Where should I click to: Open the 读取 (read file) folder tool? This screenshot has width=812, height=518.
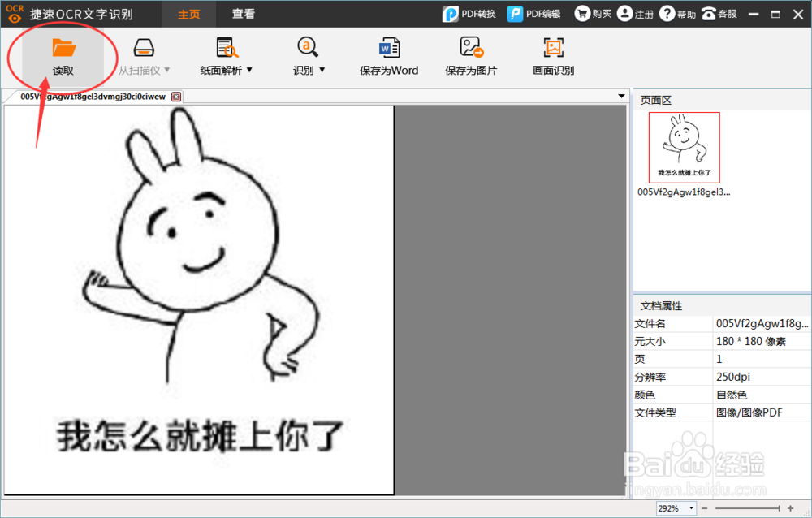(63, 57)
